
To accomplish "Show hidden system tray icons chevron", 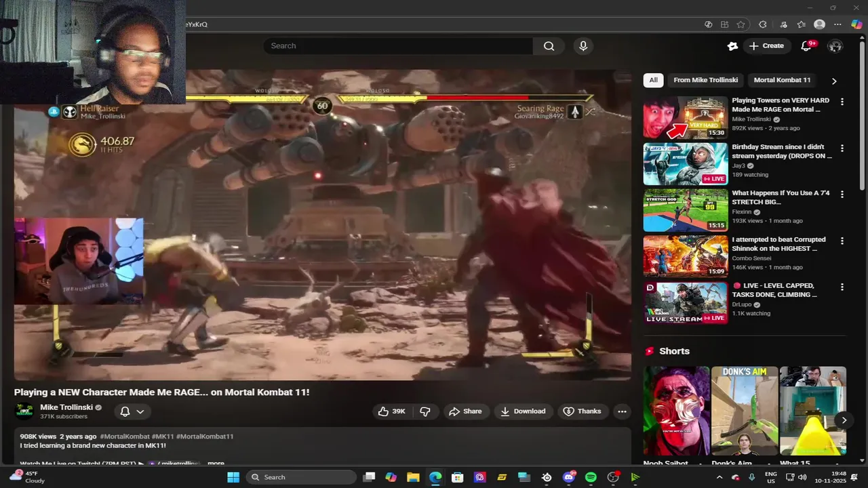I will pos(719,477).
